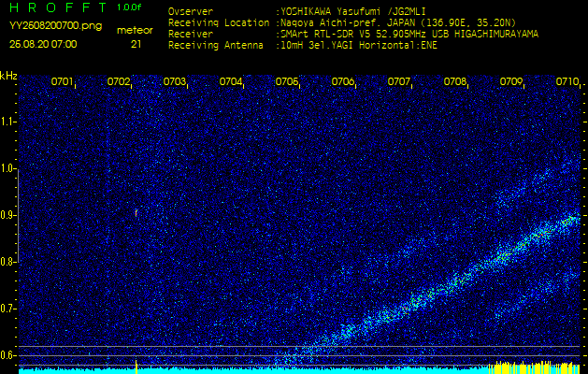Click the Ovserver field label
588x374 pixels.
tap(191, 11)
